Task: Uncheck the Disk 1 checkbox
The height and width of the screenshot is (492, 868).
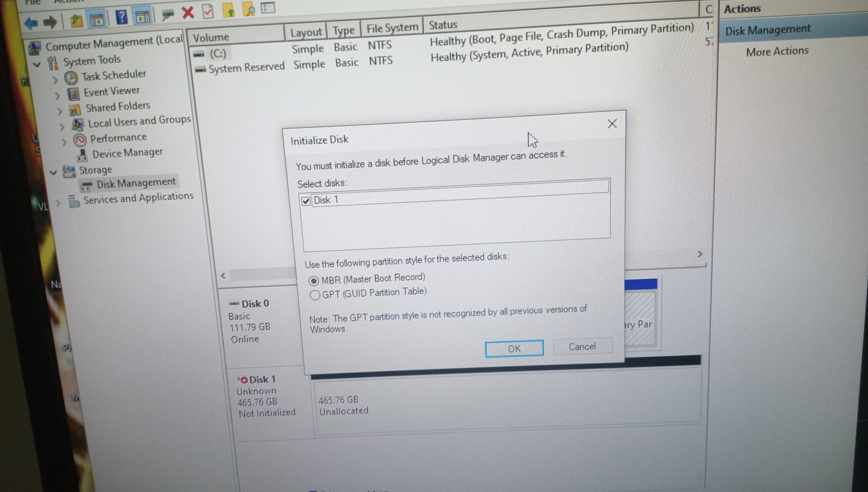Action: pyautogui.click(x=306, y=201)
